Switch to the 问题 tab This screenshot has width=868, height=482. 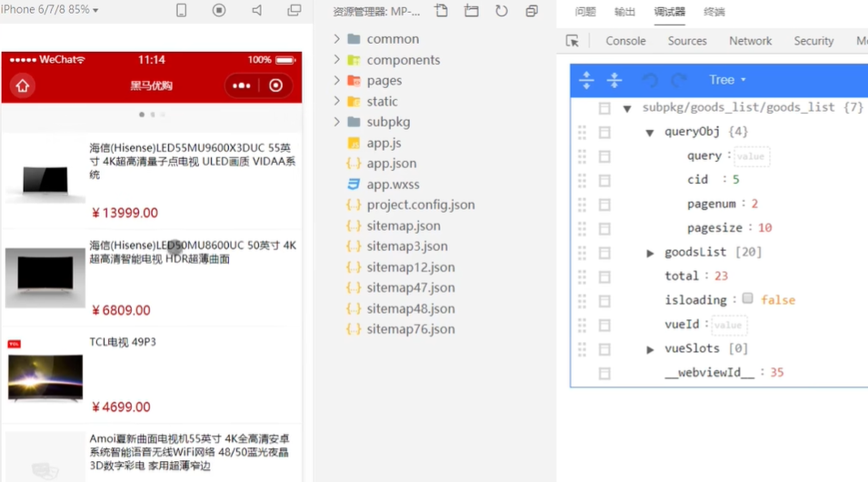tap(585, 12)
